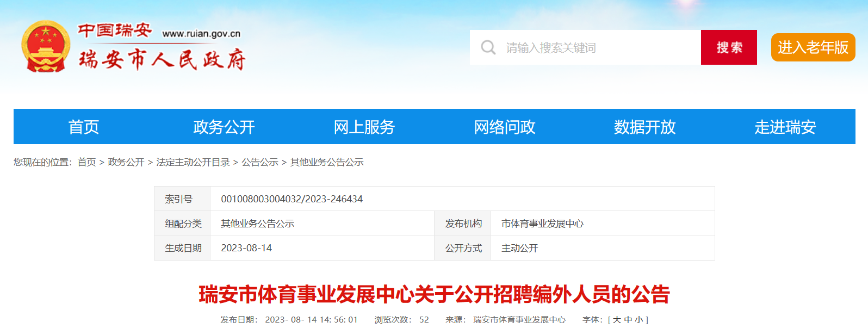Click the 生成日期 label cell
Image resolution: width=868 pixels, height=328 pixels.
tap(182, 248)
